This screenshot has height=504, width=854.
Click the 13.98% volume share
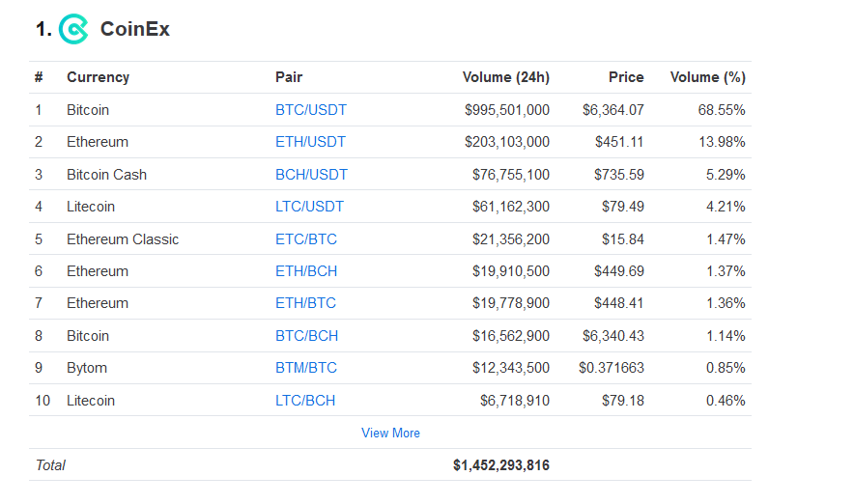tap(723, 142)
